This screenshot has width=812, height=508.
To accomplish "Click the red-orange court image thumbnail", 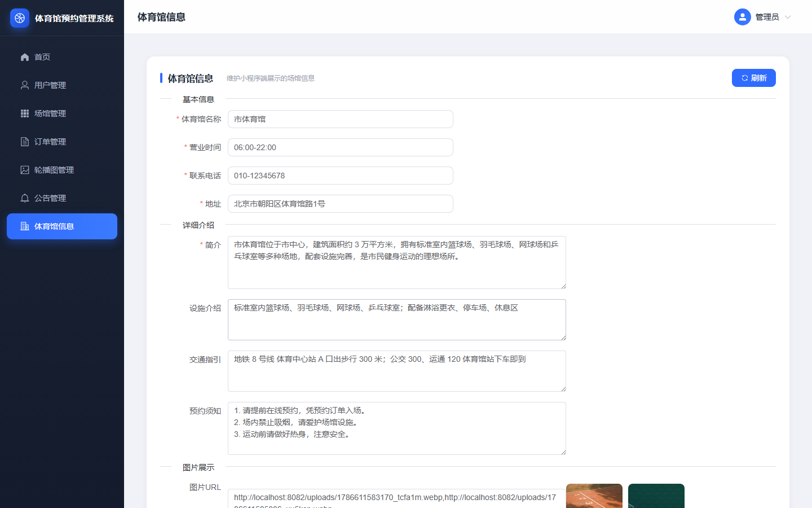I will pos(594,496).
